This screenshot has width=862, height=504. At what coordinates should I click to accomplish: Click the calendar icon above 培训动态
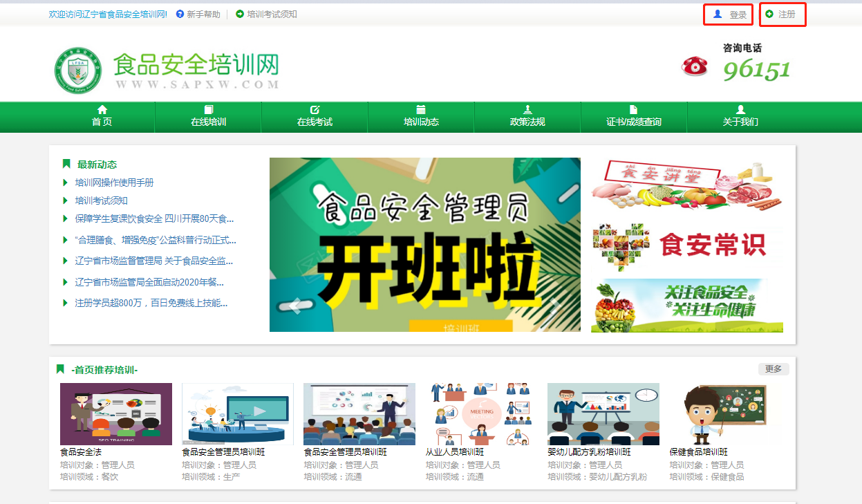tap(421, 110)
